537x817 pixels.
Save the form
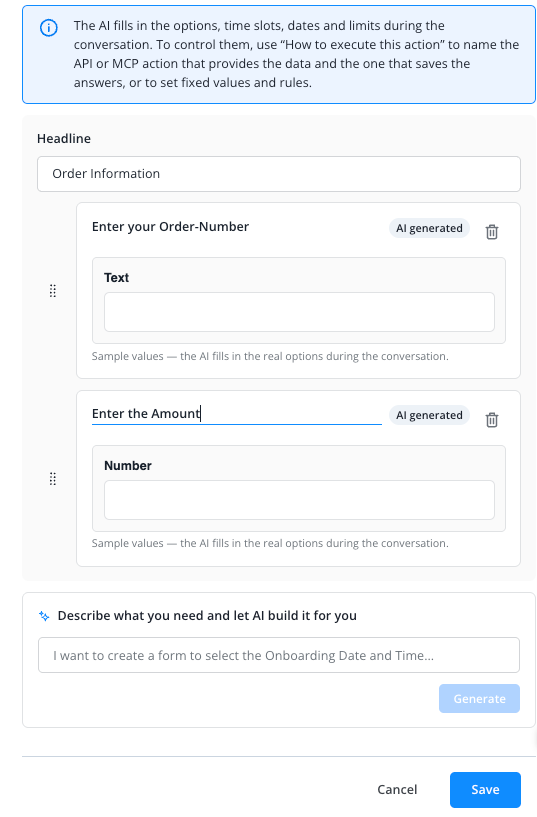click(x=485, y=790)
